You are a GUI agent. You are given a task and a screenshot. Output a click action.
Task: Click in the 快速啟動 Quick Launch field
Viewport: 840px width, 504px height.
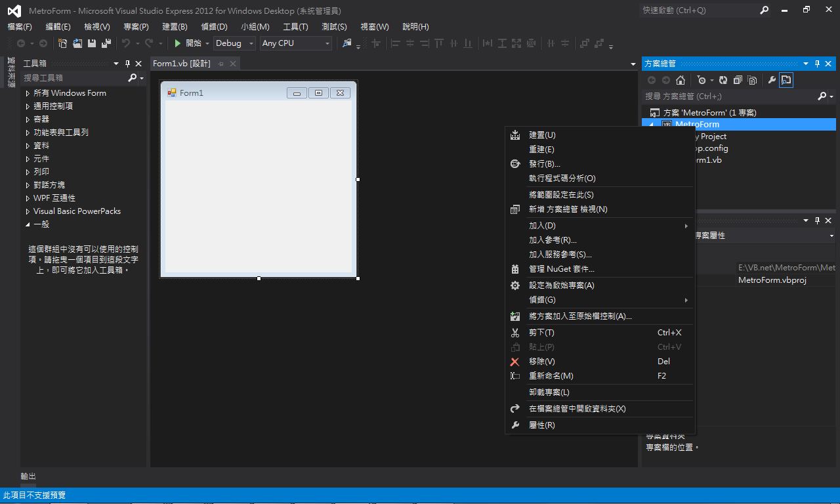point(698,10)
